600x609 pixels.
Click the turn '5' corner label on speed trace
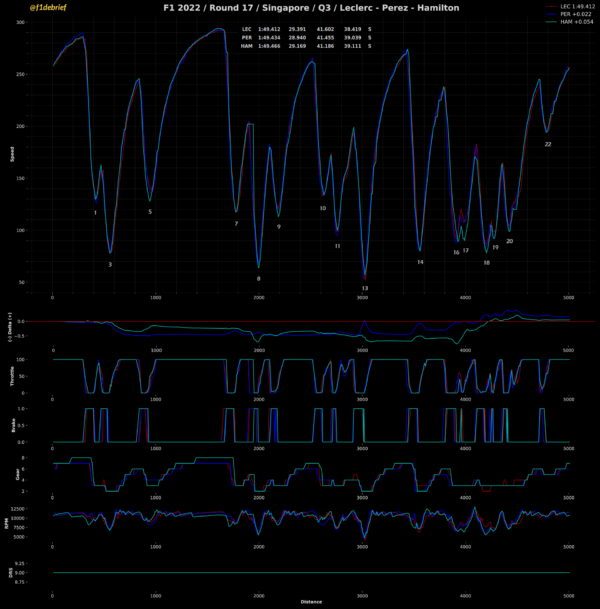150,212
